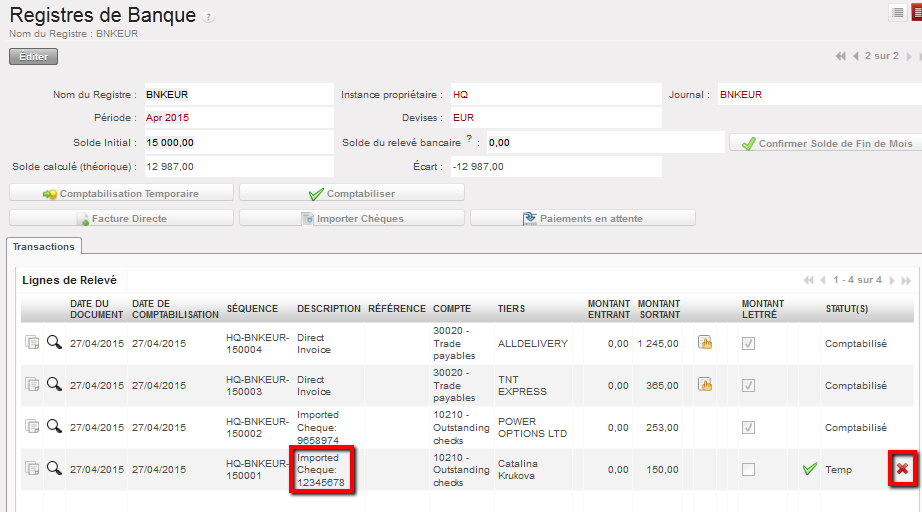Tick the Montant Lettré checkbox for Catalina Krukova
Screen dimensions: 922x512
coord(748,469)
